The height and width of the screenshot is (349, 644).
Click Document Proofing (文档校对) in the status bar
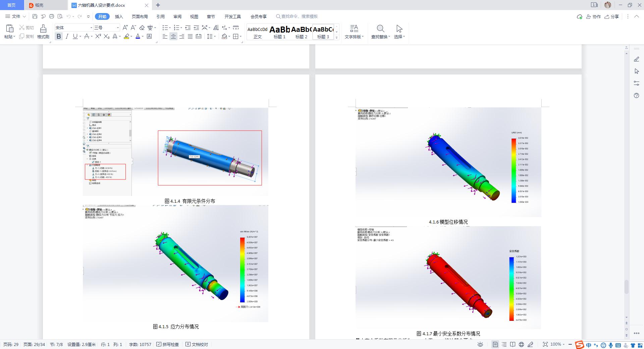tap(197, 344)
